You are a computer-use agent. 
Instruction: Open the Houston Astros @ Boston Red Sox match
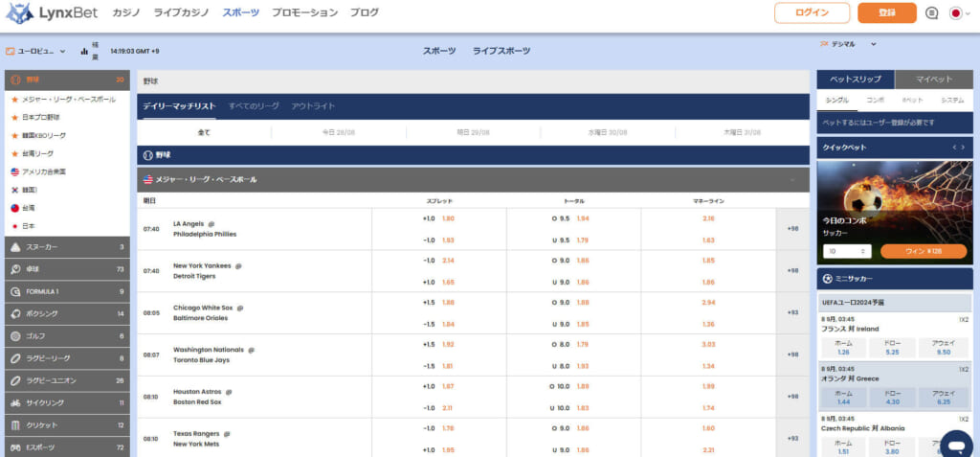(x=203, y=397)
